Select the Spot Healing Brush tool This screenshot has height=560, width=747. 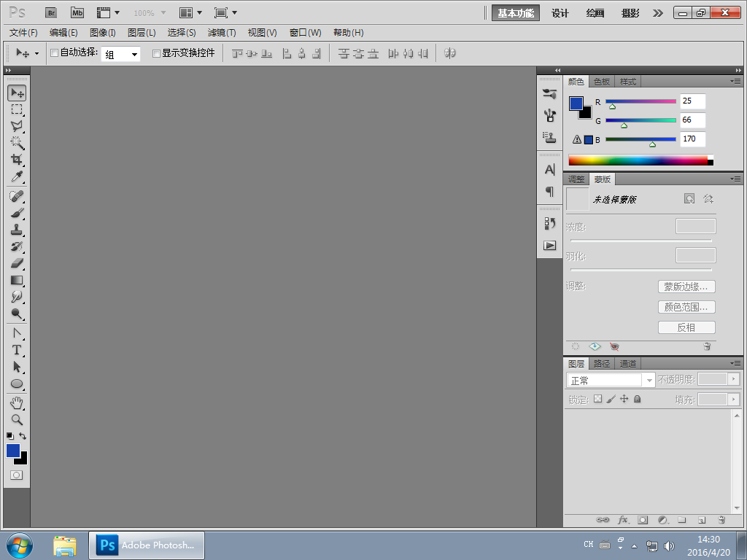pos(17,195)
